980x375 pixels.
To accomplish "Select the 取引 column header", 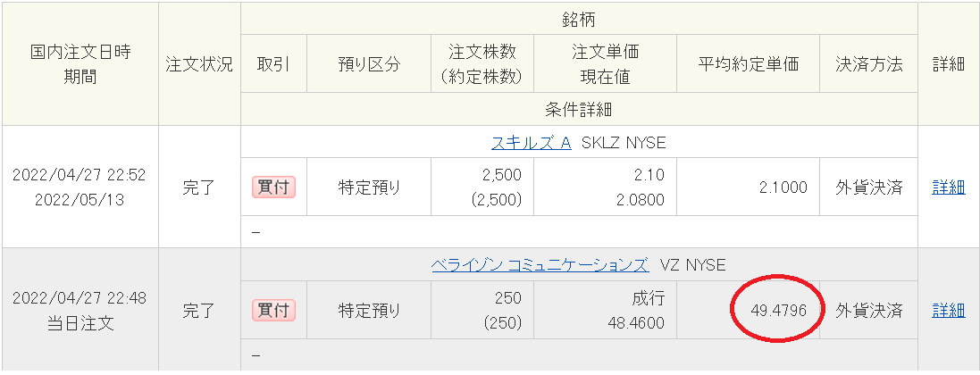I will click(x=273, y=64).
